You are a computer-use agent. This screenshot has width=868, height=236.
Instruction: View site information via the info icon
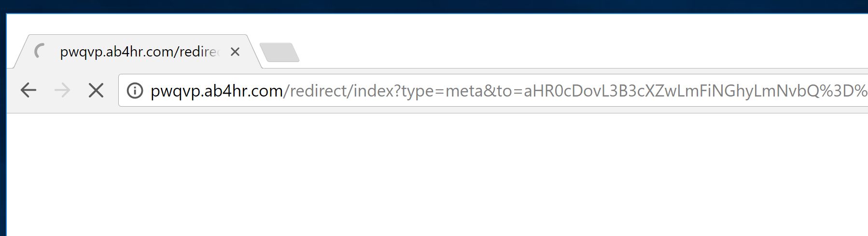coord(135,91)
